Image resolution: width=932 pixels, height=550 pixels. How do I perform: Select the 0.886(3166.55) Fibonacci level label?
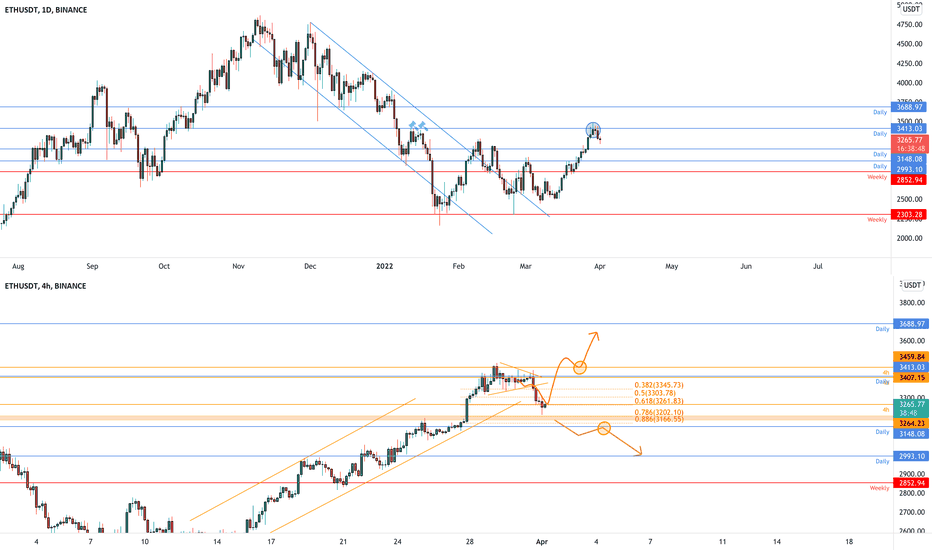tap(658, 419)
